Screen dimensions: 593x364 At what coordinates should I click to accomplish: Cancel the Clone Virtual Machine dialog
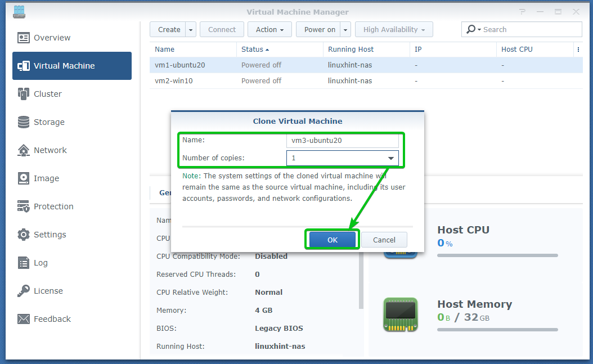click(x=384, y=240)
